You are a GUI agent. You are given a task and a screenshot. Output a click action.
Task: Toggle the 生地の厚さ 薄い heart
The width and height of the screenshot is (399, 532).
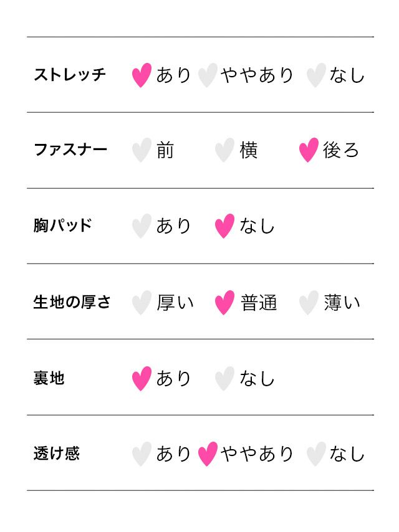coord(309,302)
